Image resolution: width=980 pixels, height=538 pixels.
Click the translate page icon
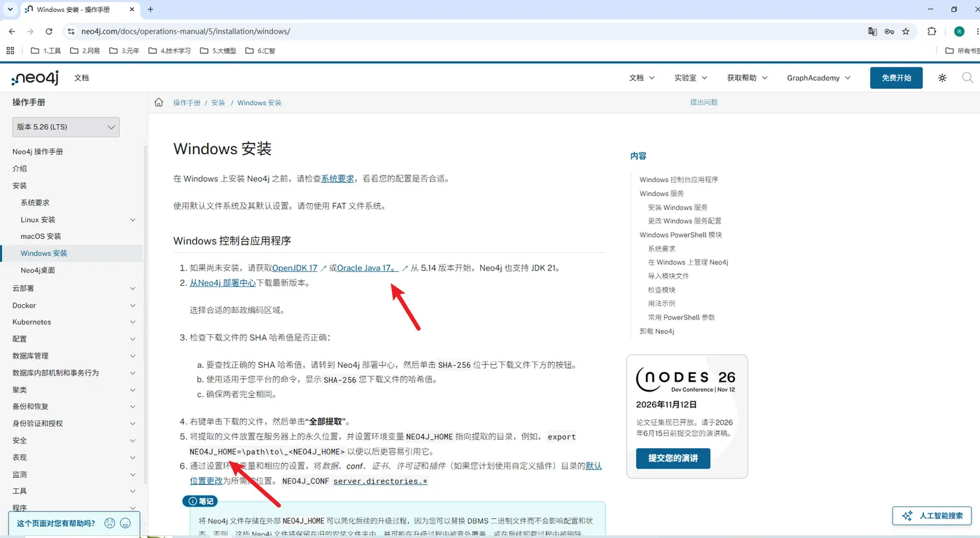(872, 32)
